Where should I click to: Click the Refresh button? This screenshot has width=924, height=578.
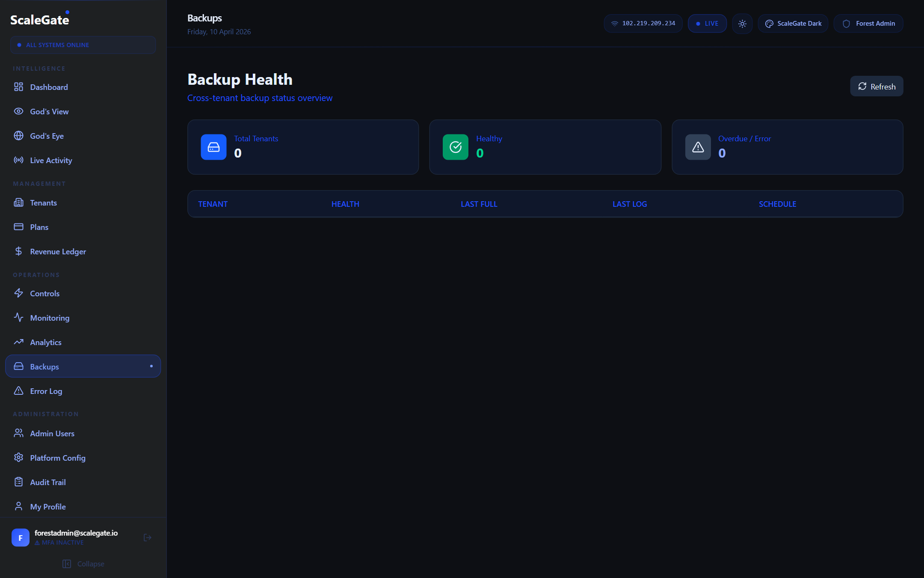pos(877,86)
